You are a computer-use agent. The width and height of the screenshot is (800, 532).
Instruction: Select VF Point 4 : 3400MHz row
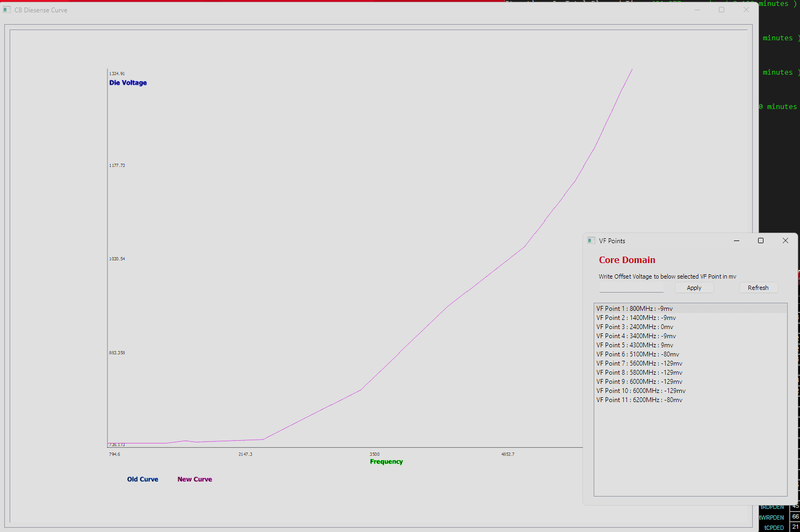click(690, 336)
